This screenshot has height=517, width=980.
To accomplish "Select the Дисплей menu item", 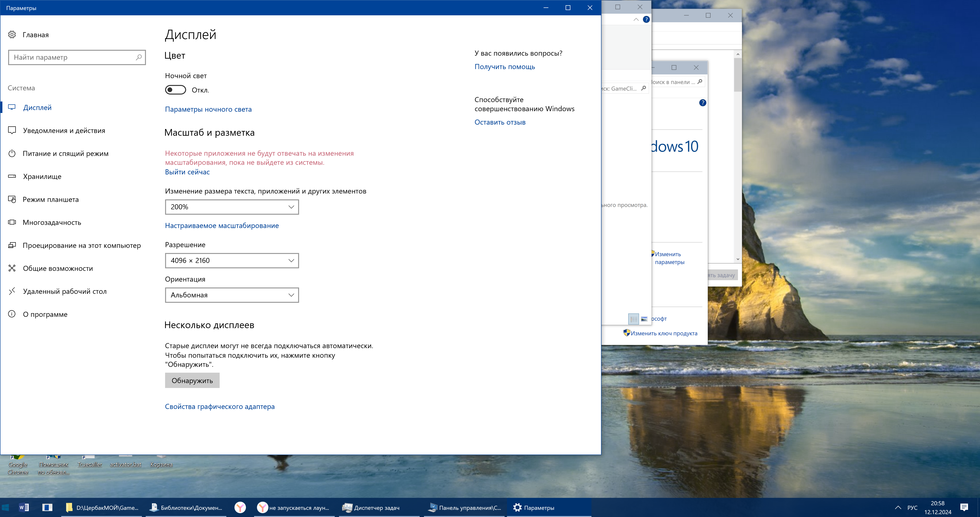I will [x=37, y=107].
